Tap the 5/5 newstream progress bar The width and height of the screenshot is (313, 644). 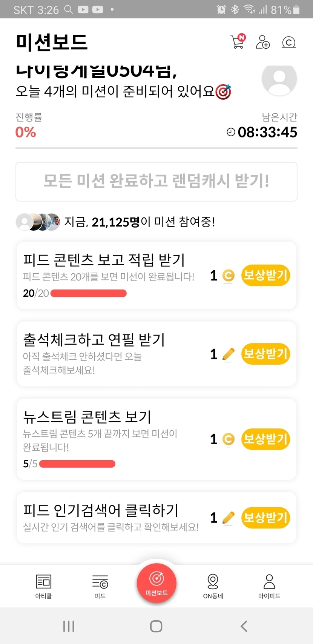[77, 464]
